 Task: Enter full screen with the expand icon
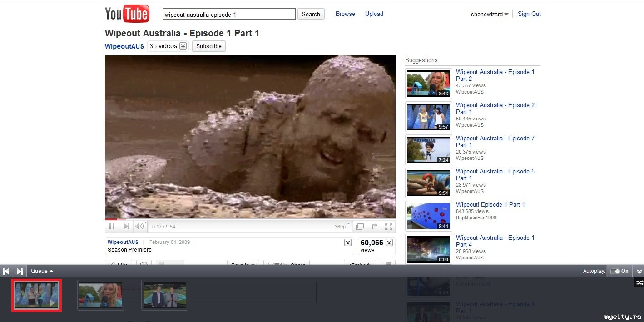pyautogui.click(x=389, y=226)
